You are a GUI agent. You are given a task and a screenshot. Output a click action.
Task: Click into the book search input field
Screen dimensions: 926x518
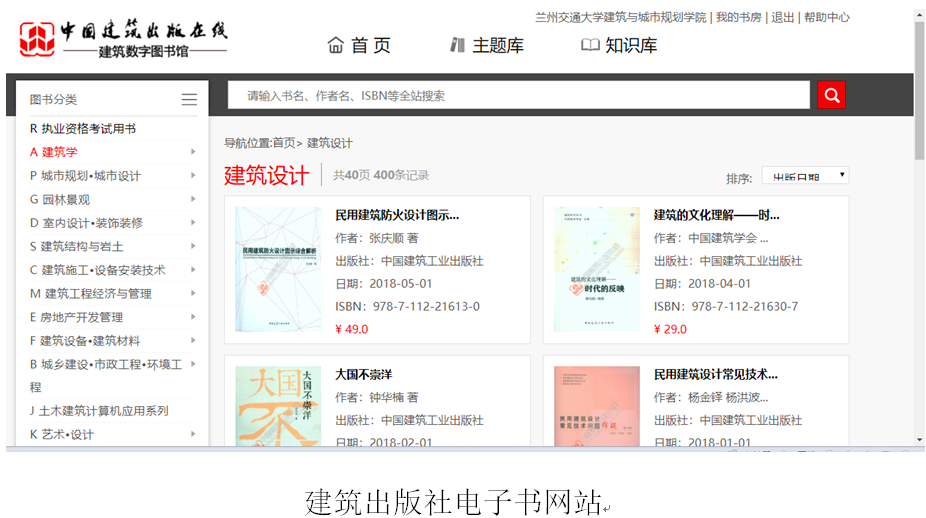[x=518, y=95]
